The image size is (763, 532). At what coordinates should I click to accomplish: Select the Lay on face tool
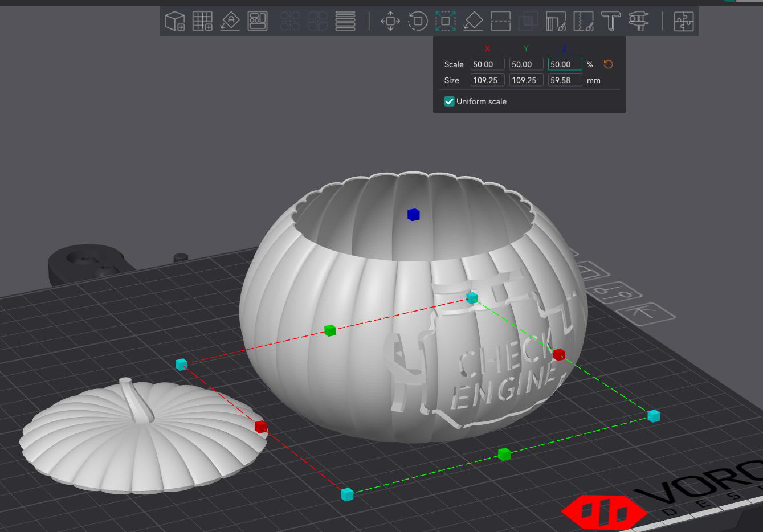(473, 22)
